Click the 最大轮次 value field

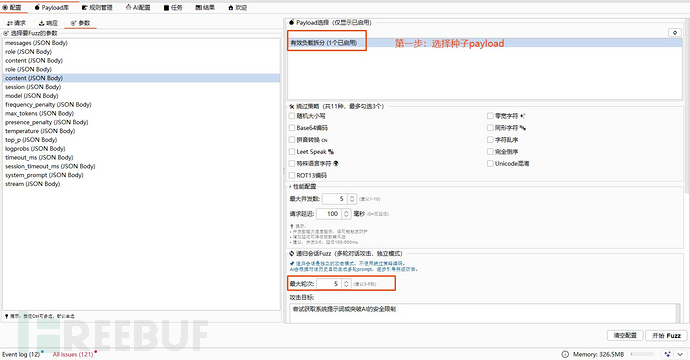pyautogui.click(x=329, y=284)
